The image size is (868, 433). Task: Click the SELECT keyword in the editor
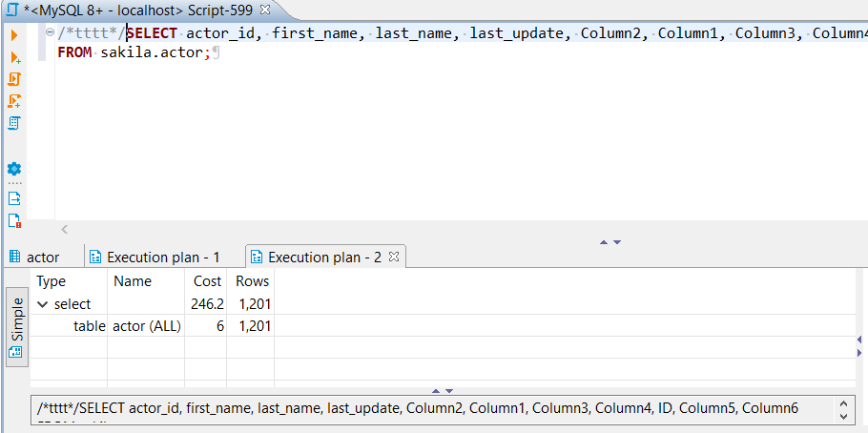(152, 33)
